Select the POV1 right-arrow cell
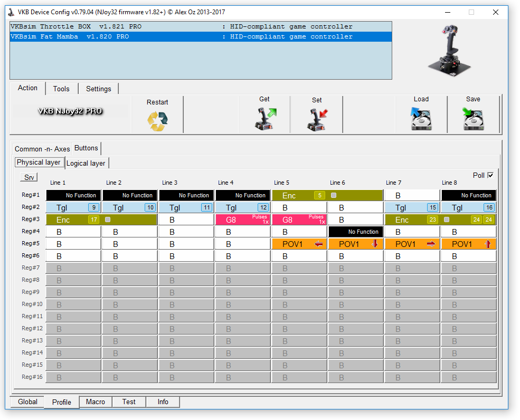Viewport: 520px width, 420px height. [x=412, y=244]
